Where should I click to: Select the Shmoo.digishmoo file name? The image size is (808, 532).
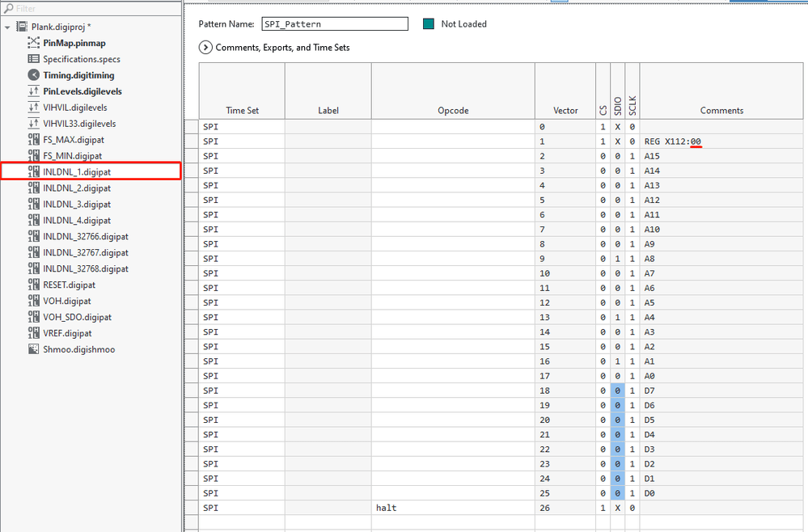(x=78, y=350)
